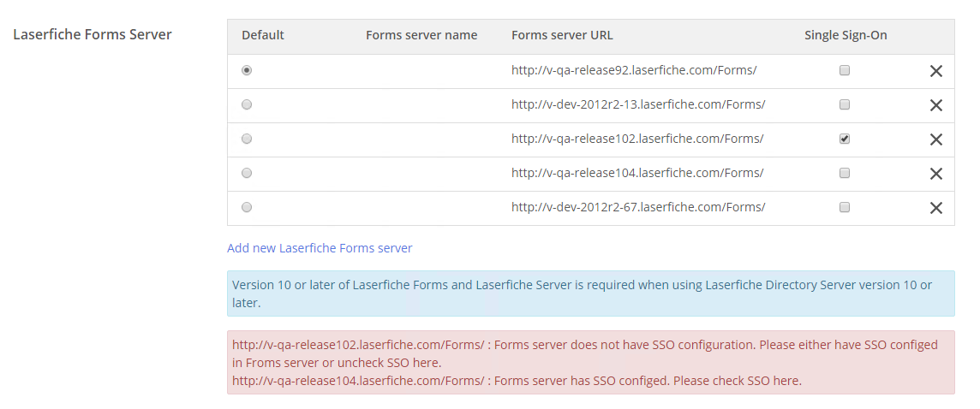Remove the v-dev-2012r2-67 server entry
Screen dimensions: 980x409
(935, 208)
